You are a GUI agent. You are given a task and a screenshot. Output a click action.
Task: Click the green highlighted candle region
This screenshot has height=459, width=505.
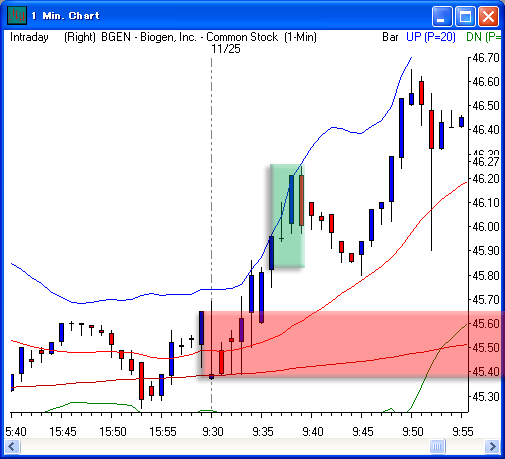click(287, 216)
